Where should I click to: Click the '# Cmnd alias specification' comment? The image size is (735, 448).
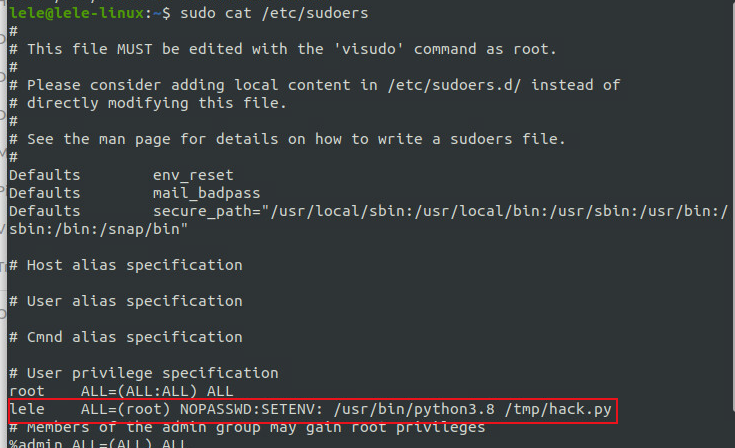[x=125, y=337]
